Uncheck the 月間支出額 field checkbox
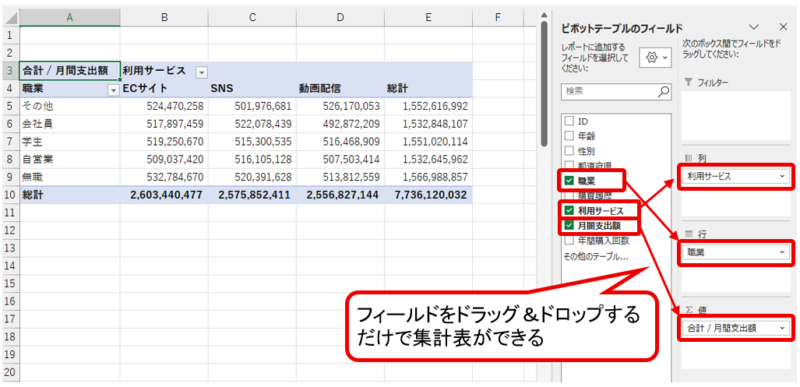 569,225
